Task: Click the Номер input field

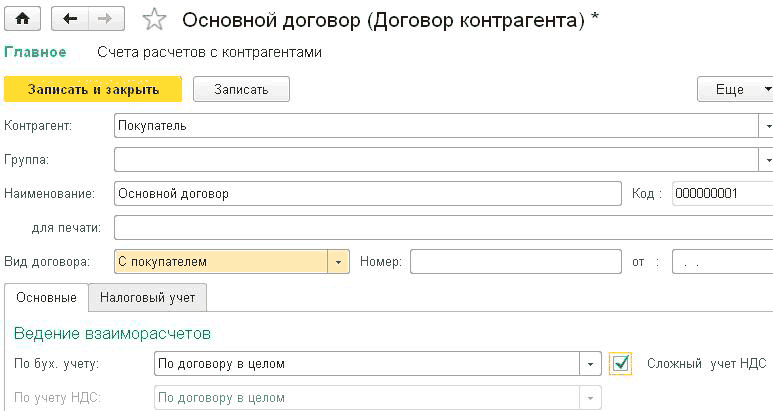Action: pyautogui.click(x=515, y=261)
